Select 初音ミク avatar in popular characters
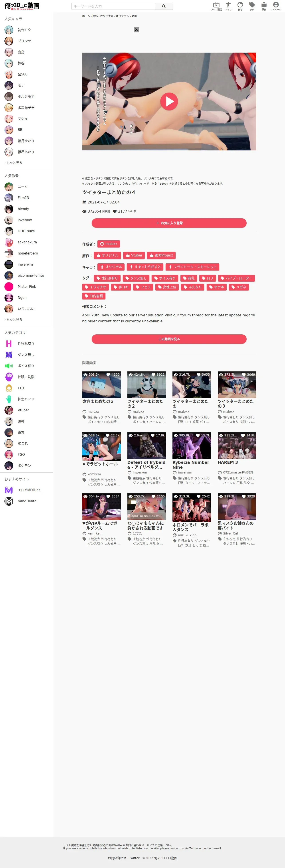 (x=9, y=30)
